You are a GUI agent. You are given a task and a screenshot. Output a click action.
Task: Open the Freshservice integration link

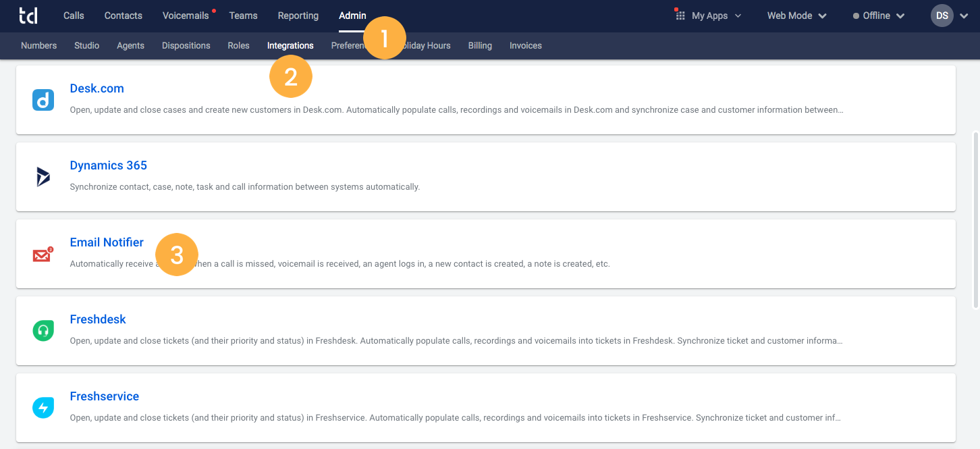click(105, 396)
